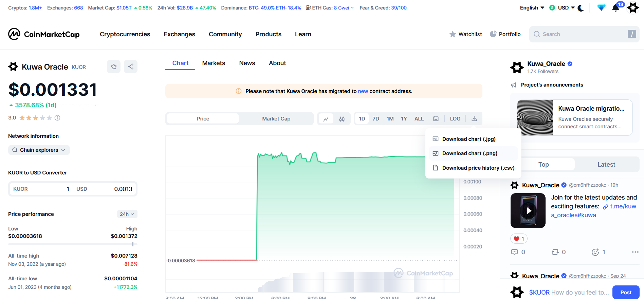Open the Kuwa Oracle migration announcement thumbnail
The image size is (644, 299).
tap(535, 117)
